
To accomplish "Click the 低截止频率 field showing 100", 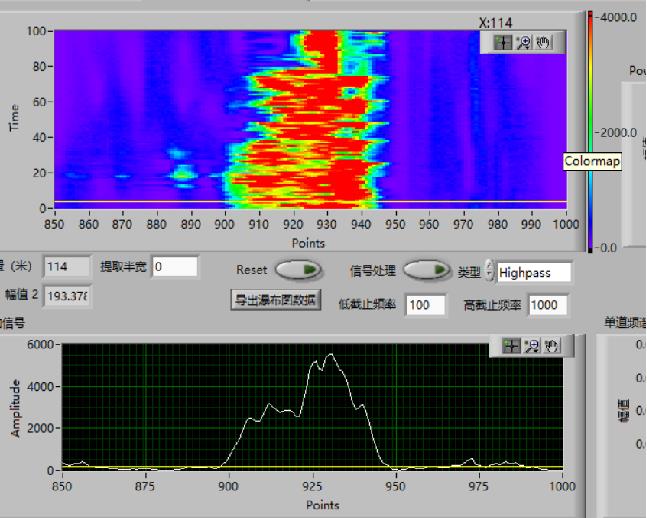I will pyautogui.click(x=425, y=305).
